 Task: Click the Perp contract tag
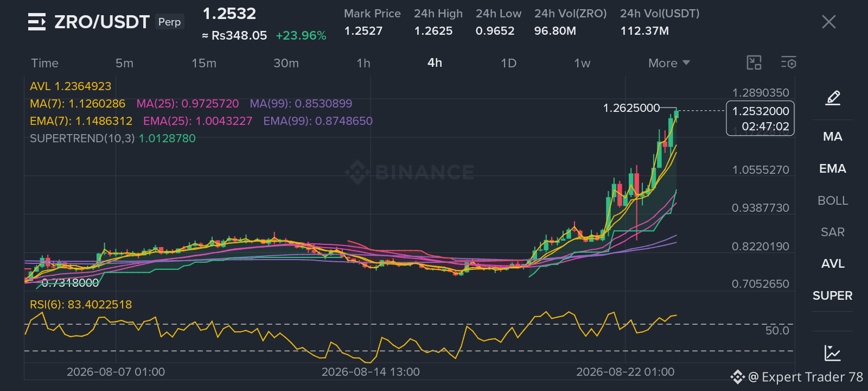(x=169, y=22)
